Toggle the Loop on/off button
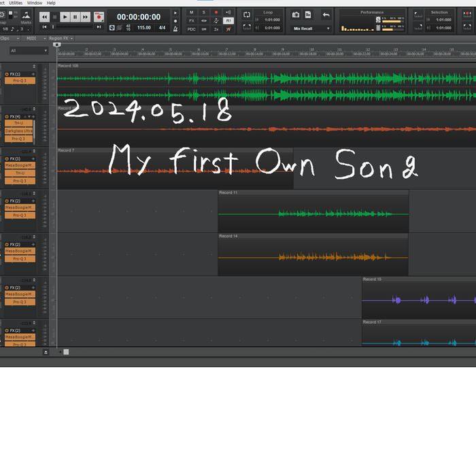The image size is (476, 476). point(247,14)
